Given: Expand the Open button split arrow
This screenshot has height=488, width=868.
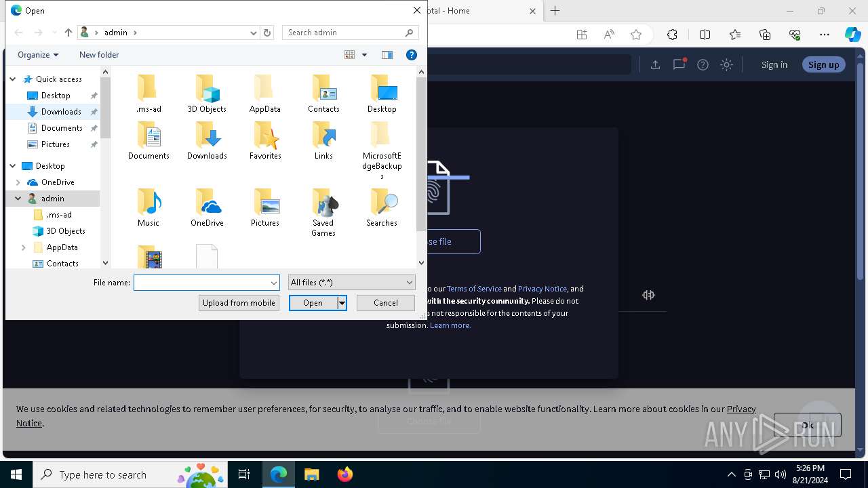Looking at the screenshot, I should tap(342, 303).
